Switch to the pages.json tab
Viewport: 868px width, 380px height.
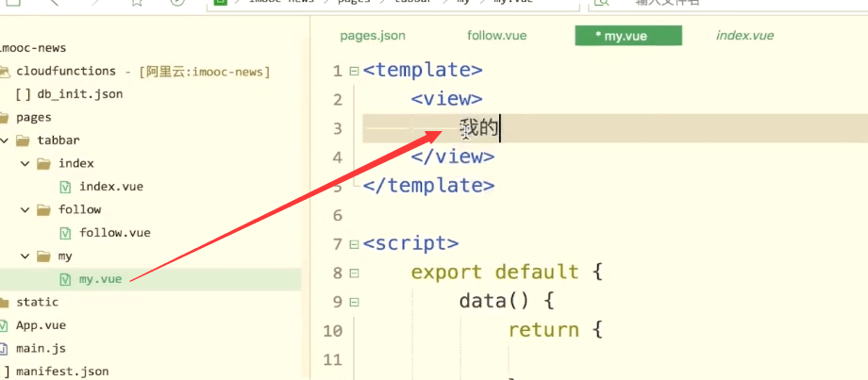(373, 36)
